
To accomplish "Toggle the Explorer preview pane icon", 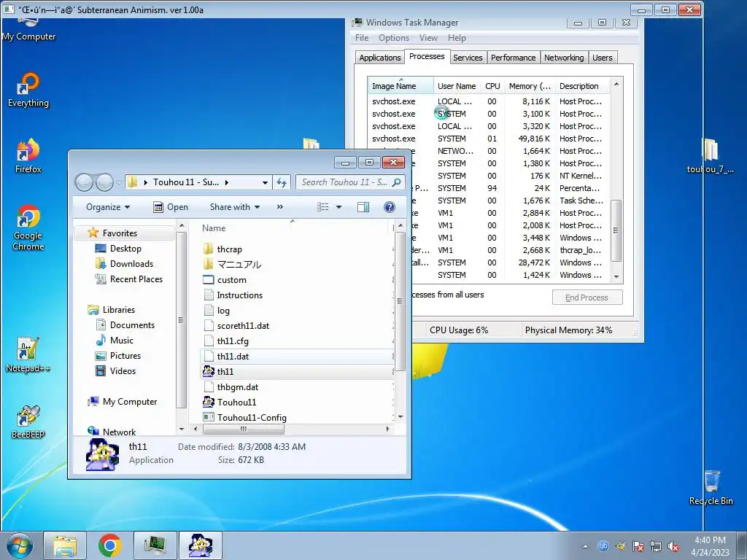I will 363,206.
